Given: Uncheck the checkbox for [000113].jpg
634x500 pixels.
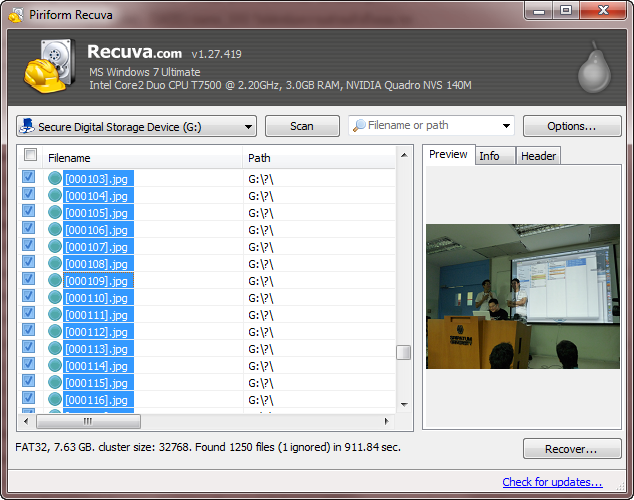Looking at the screenshot, I should point(28,346).
